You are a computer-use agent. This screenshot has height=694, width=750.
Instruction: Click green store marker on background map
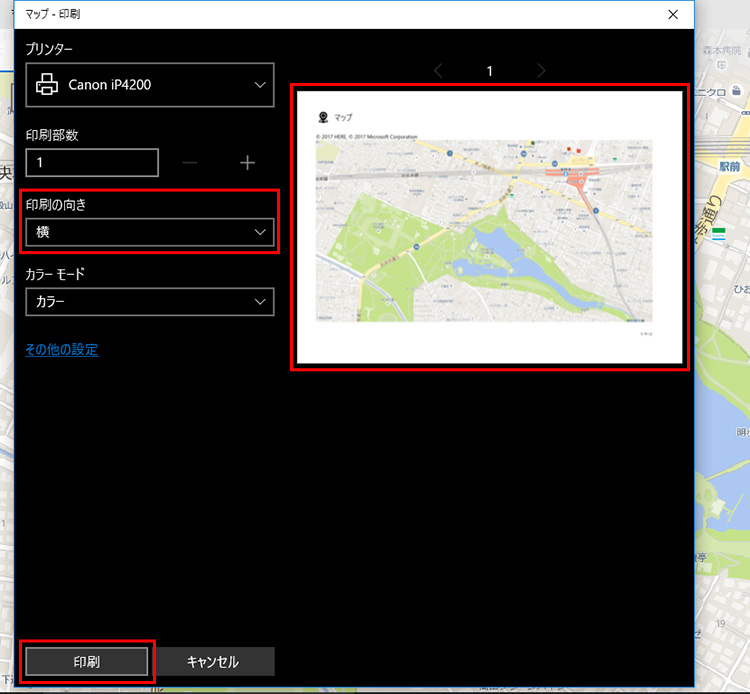coord(717,233)
